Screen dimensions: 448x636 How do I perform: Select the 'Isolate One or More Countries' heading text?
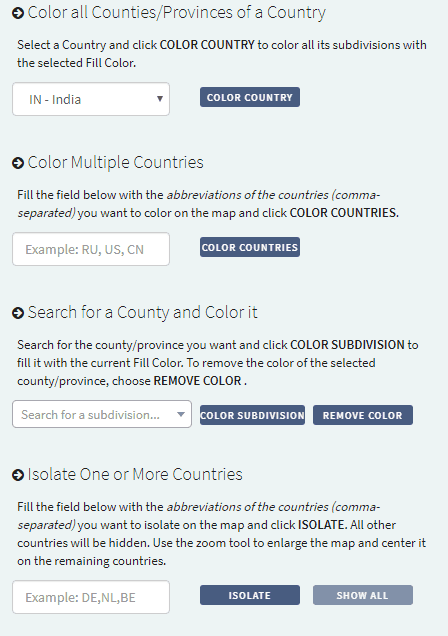tap(135, 474)
